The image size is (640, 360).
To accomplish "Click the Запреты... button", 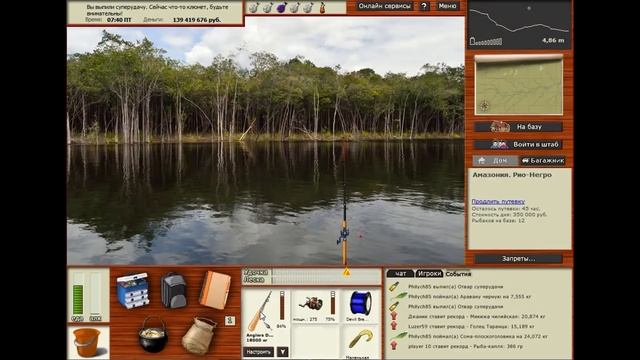I will (x=518, y=258).
